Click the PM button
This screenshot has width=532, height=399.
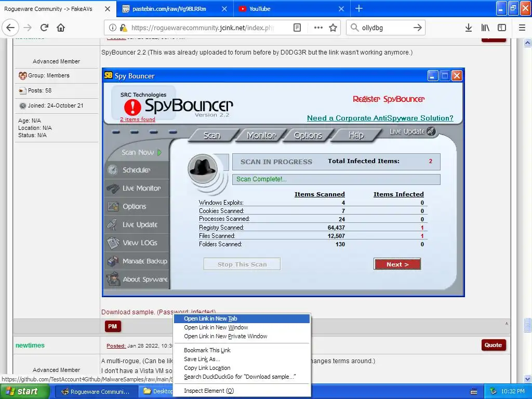pyautogui.click(x=113, y=326)
